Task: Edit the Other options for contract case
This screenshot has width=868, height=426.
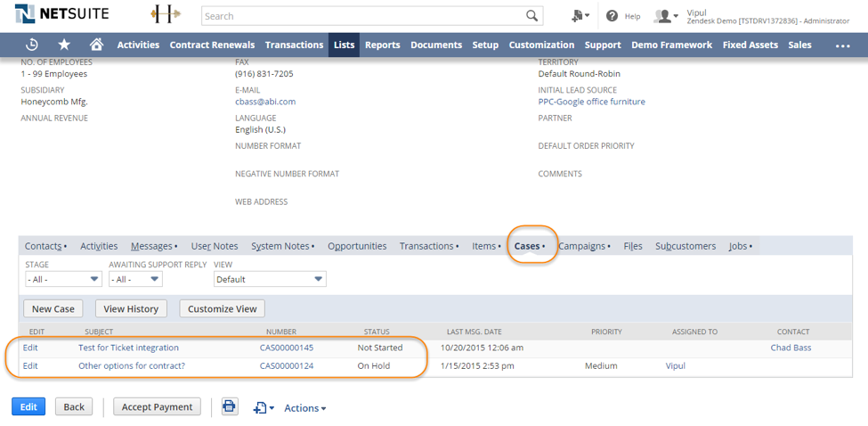Action: tap(30, 365)
